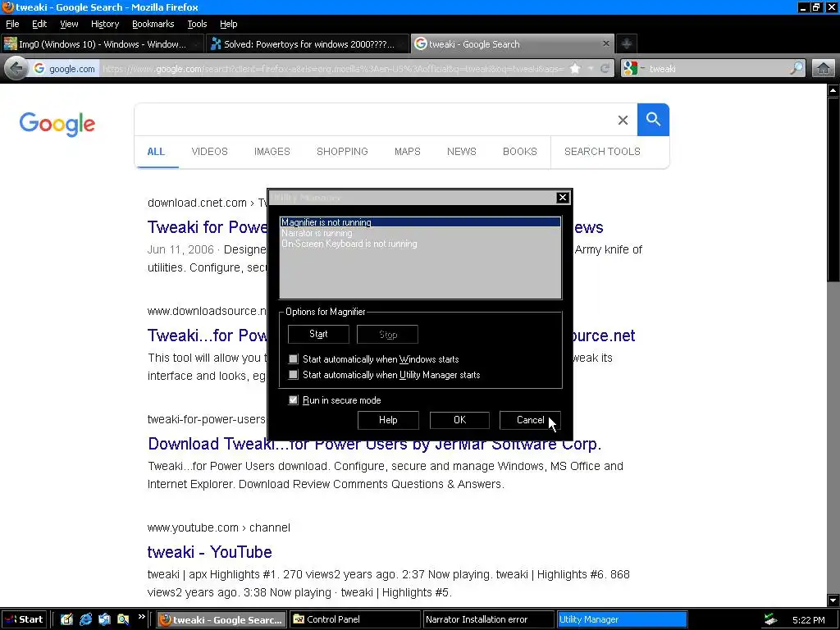Open the History menu

coord(105,24)
